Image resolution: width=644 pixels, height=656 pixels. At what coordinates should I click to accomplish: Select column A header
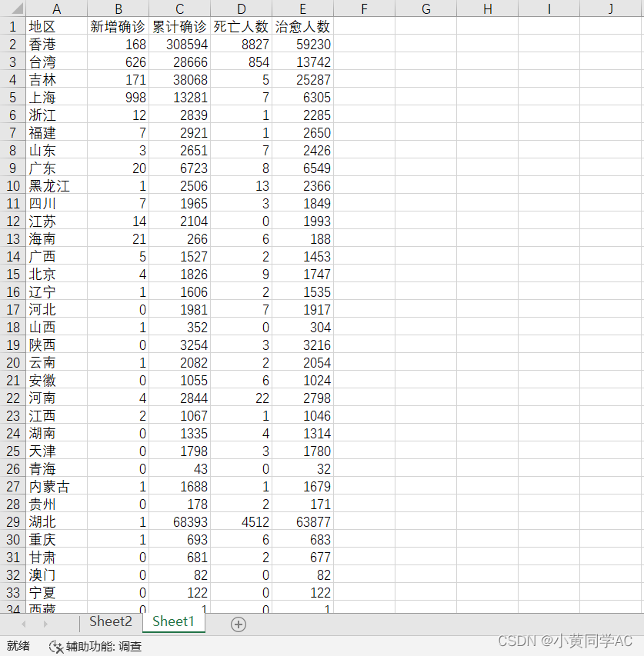pyautogui.click(x=56, y=8)
